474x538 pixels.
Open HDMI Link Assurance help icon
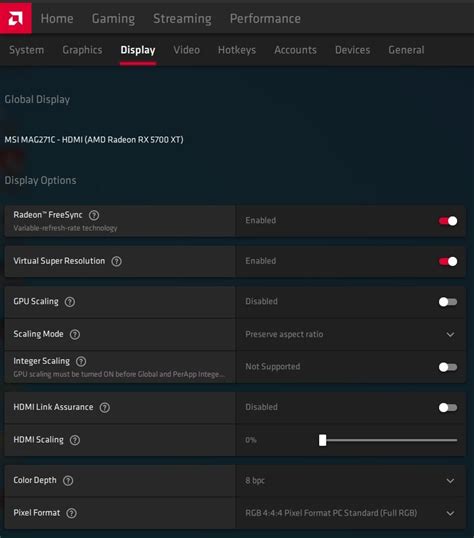[x=105, y=407]
